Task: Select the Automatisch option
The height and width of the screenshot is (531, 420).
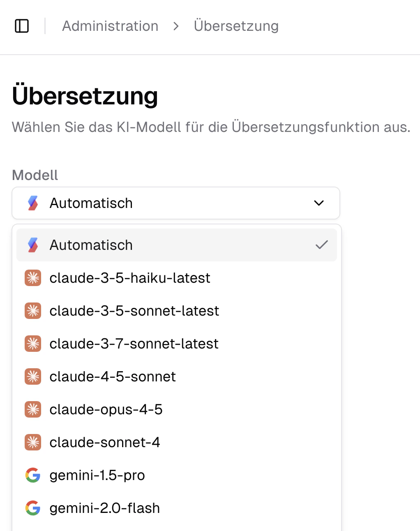Action: 91,245
